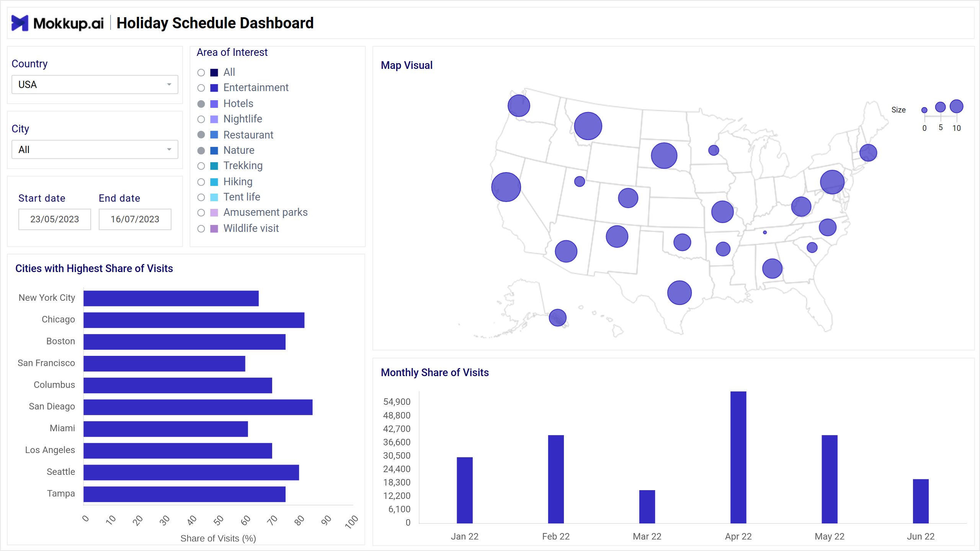Click the South Dakota map bubble
Screen dimensions: 980x551
664,156
